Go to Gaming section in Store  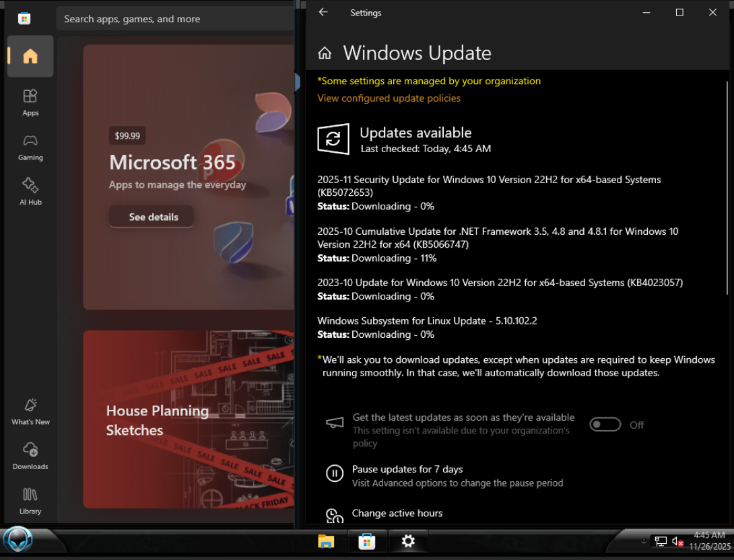pos(30,147)
